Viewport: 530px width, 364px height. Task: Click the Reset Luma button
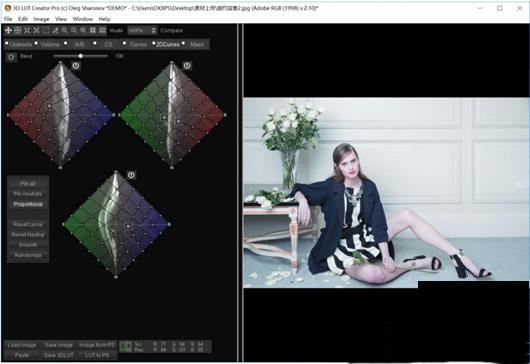28,224
